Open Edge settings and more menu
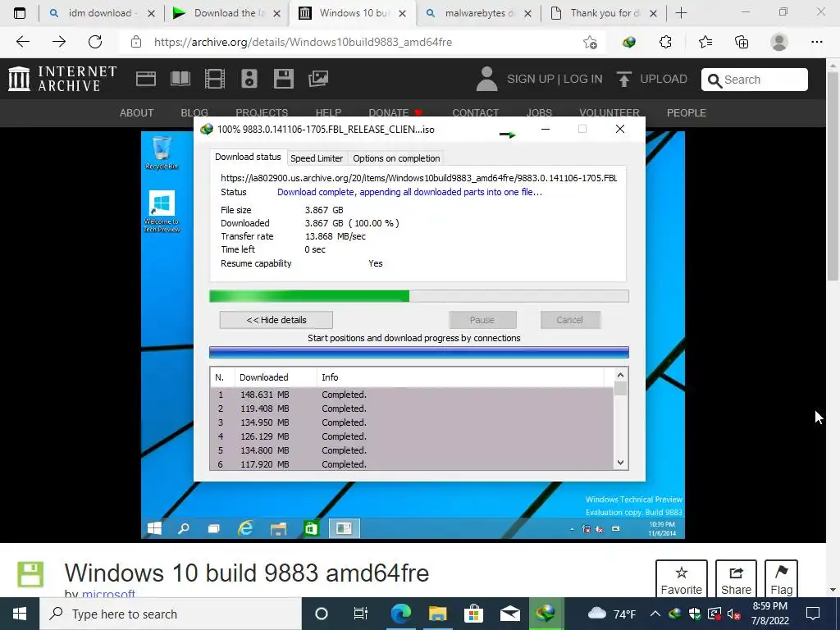This screenshot has height=630, width=840. [x=816, y=42]
